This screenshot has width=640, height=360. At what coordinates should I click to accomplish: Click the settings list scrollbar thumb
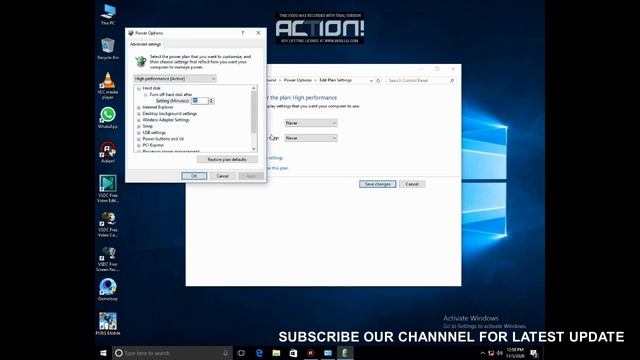click(254, 112)
